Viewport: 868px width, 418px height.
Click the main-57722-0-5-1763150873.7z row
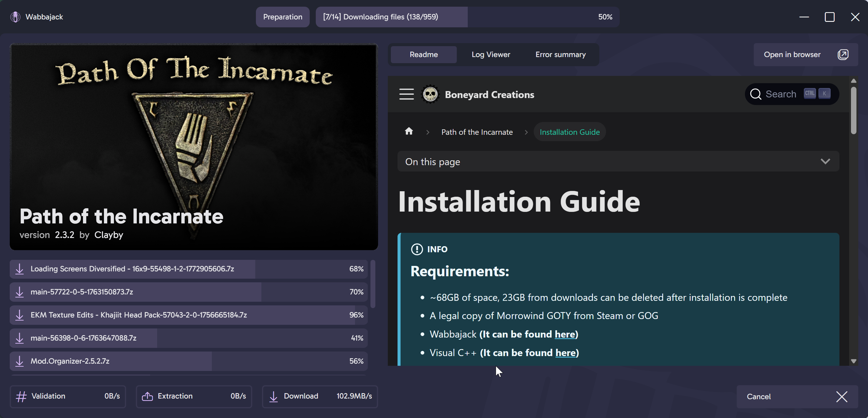(188, 292)
